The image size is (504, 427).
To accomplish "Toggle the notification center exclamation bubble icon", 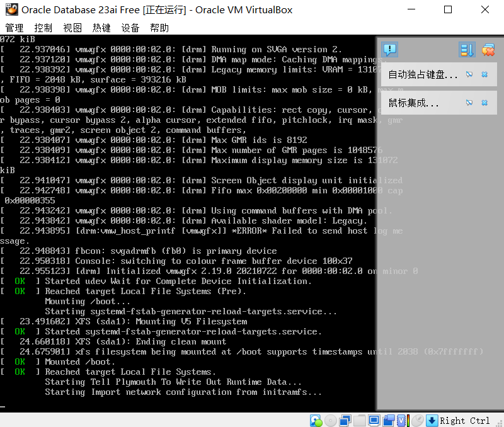I will 389,50.
